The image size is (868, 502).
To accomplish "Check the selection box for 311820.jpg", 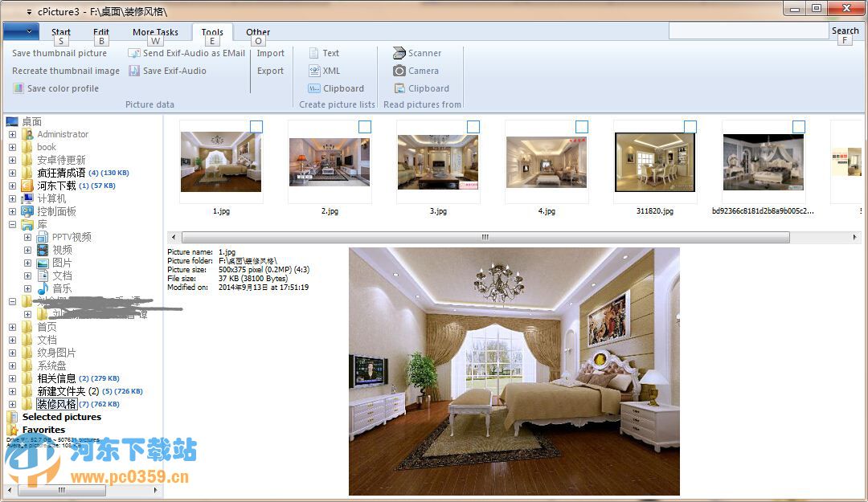I will (690, 127).
